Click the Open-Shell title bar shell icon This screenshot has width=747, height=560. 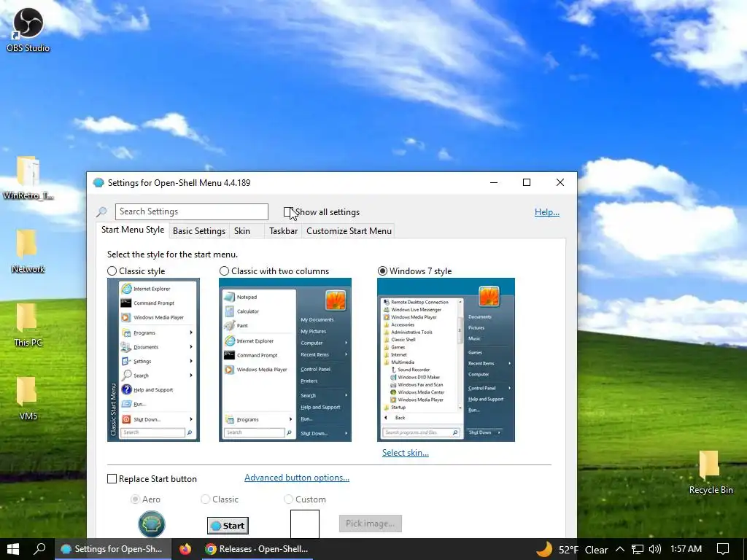click(98, 183)
